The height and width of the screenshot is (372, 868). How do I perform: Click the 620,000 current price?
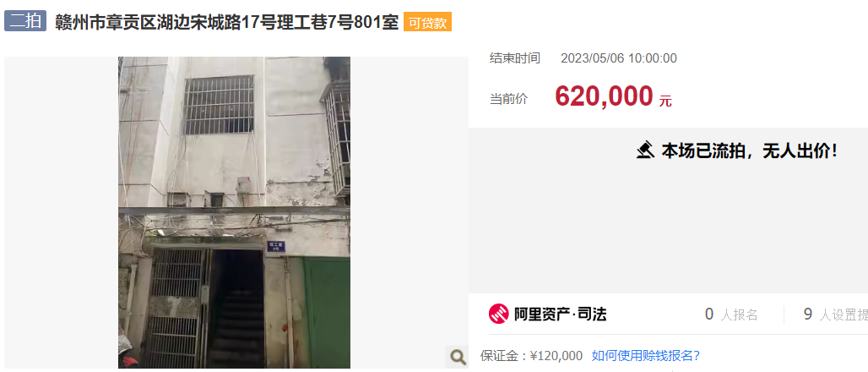point(604,96)
